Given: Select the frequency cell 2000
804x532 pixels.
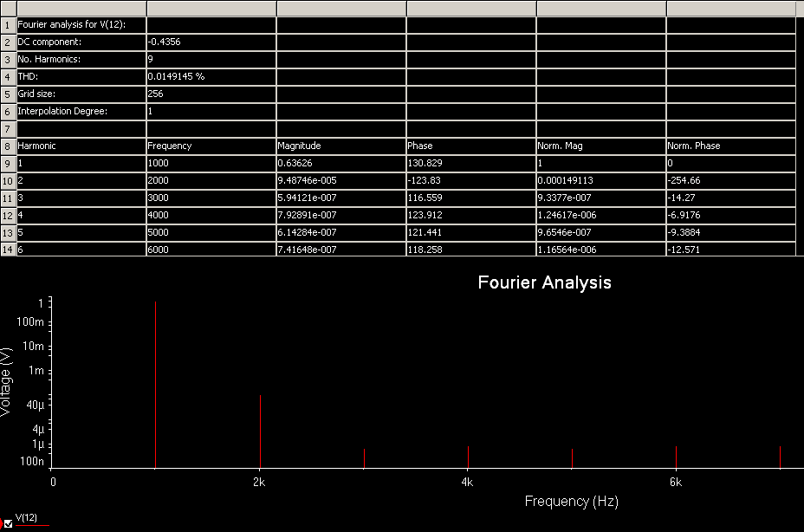Looking at the screenshot, I should [211, 180].
